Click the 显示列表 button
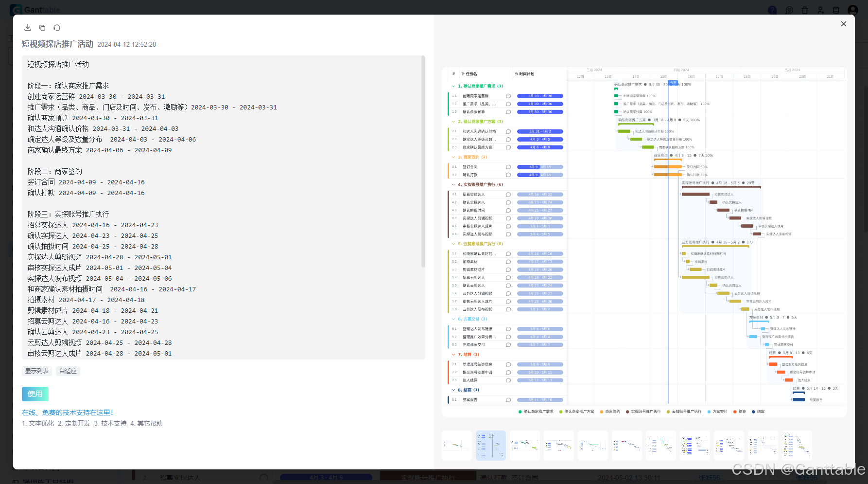 point(37,371)
